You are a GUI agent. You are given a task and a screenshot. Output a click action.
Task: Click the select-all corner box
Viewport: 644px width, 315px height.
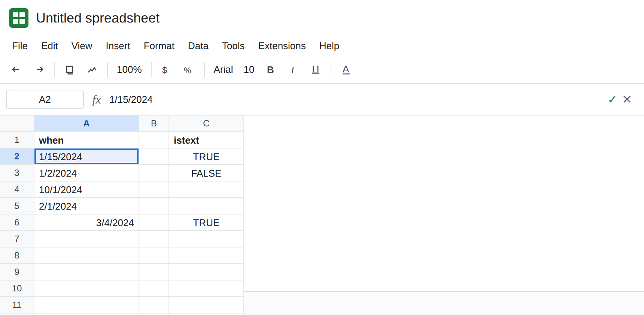(x=17, y=123)
